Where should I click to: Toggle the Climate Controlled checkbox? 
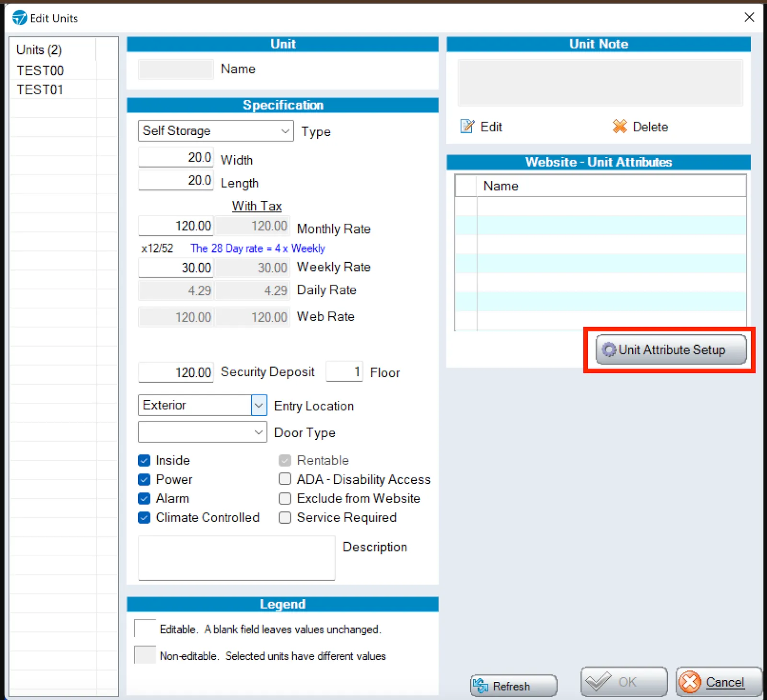click(144, 518)
